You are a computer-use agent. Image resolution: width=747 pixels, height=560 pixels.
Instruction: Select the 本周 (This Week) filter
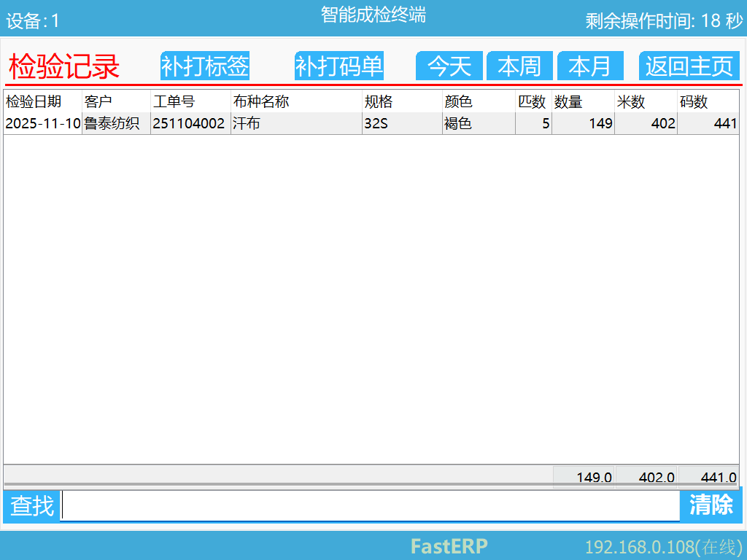coord(519,66)
